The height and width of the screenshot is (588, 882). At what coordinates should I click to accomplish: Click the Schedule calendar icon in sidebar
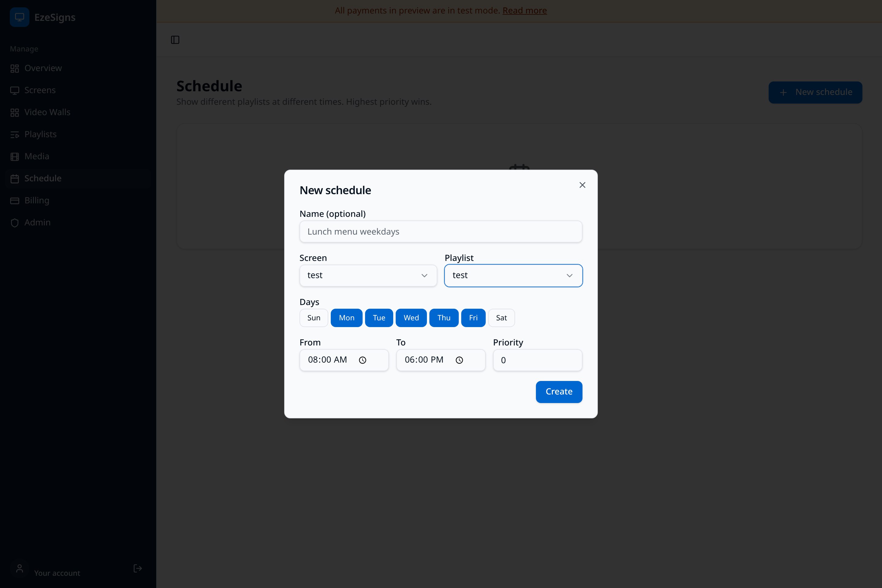[15, 179]
